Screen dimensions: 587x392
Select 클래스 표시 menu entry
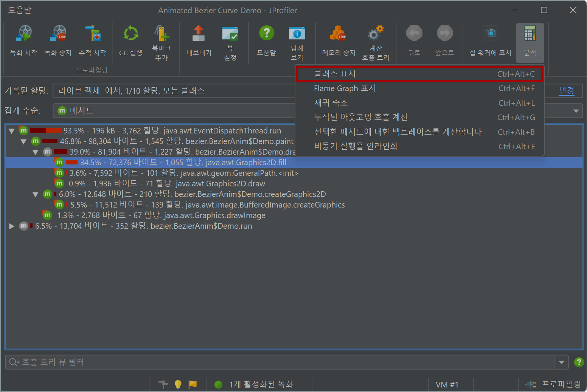(x=419, y=74)
